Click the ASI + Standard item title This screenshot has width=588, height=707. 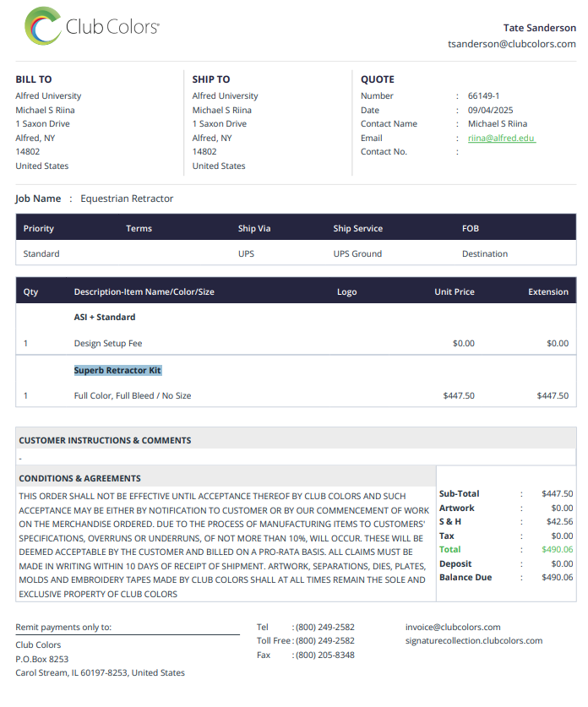click(104, 317)
